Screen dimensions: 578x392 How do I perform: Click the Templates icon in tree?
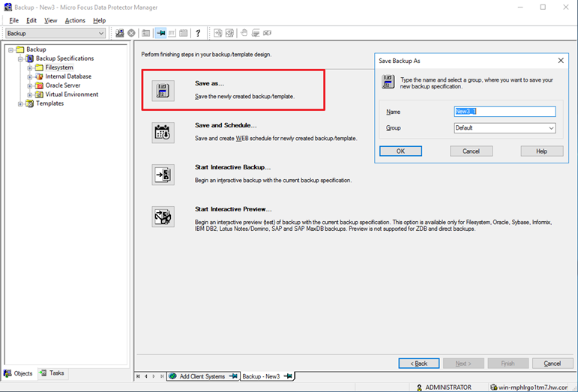click(29, 103)
